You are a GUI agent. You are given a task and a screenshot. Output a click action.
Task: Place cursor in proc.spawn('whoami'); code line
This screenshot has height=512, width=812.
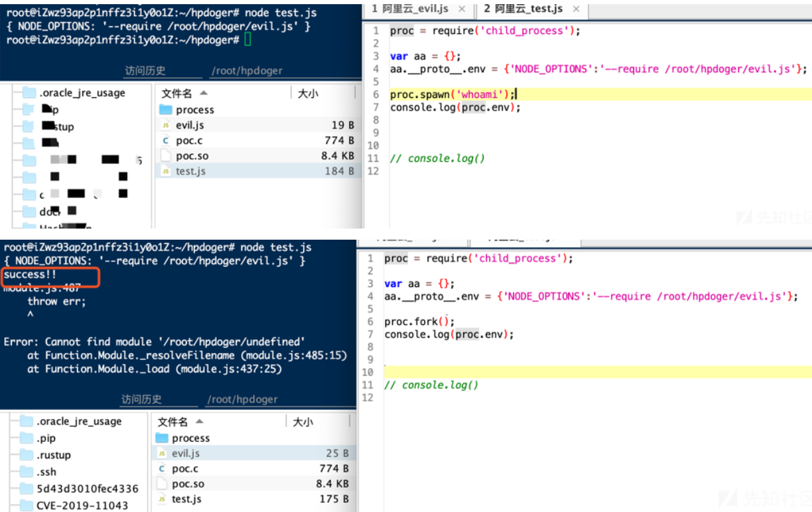click(x=453, y=94)
